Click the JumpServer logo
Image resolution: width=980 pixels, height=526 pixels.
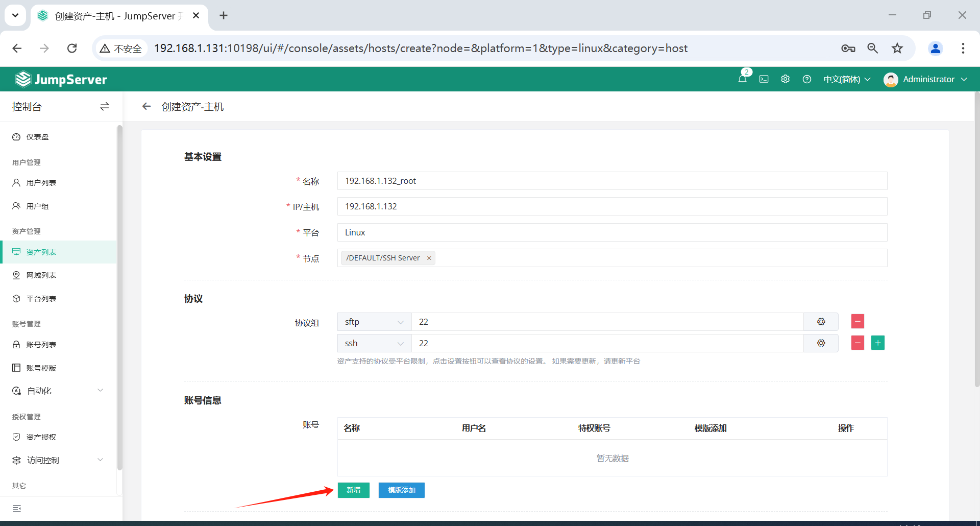point(61,79)
